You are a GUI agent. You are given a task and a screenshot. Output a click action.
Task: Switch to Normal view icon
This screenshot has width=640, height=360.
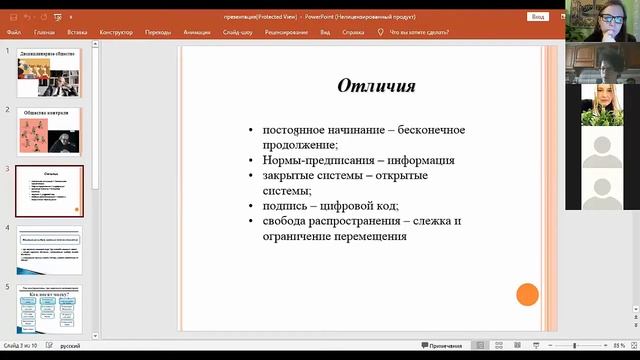[x=480, y=346]
